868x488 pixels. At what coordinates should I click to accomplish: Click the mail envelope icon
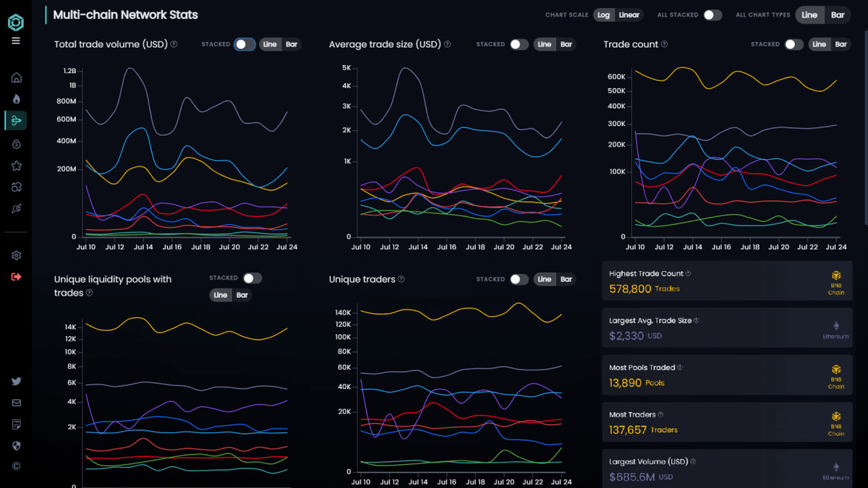(16, 403)
